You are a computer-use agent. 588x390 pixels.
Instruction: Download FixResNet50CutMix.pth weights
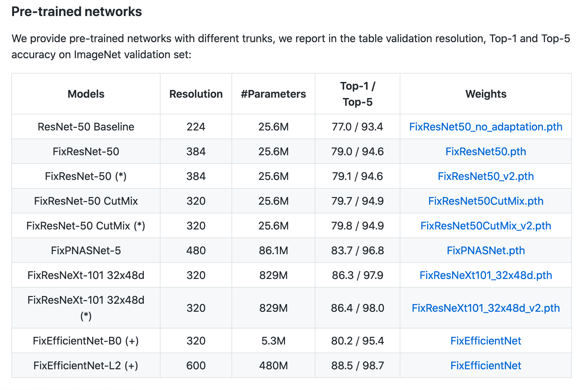point(486,201)
